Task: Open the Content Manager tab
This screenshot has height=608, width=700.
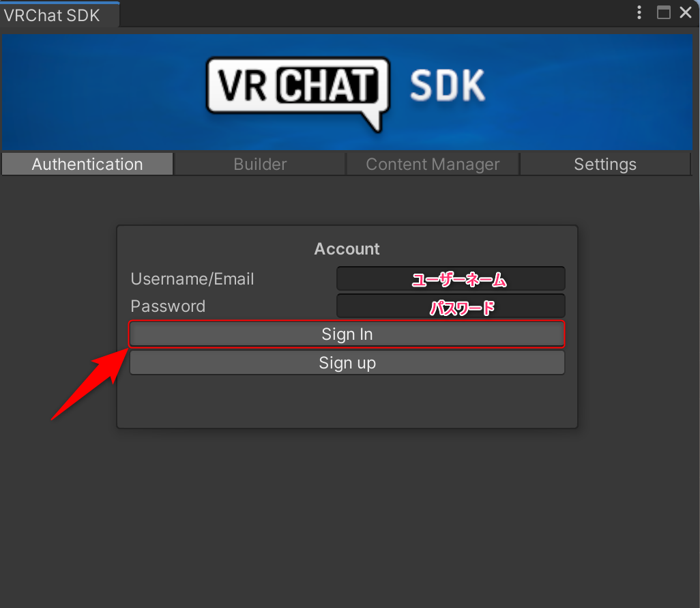Action: (433, 164)
